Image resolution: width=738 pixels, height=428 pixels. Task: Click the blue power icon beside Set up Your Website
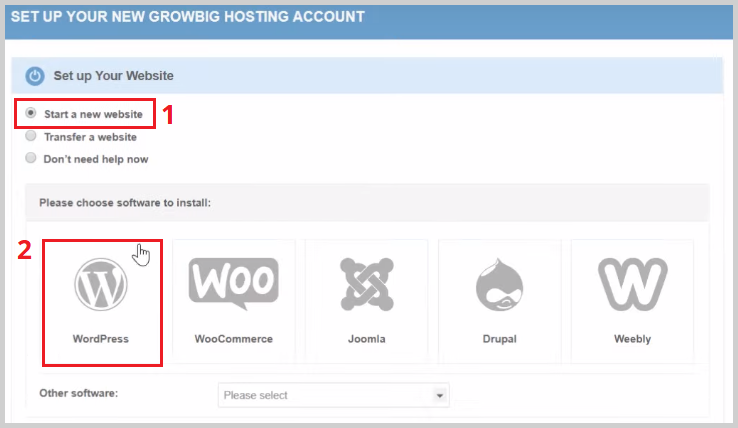tap(35, 76)
